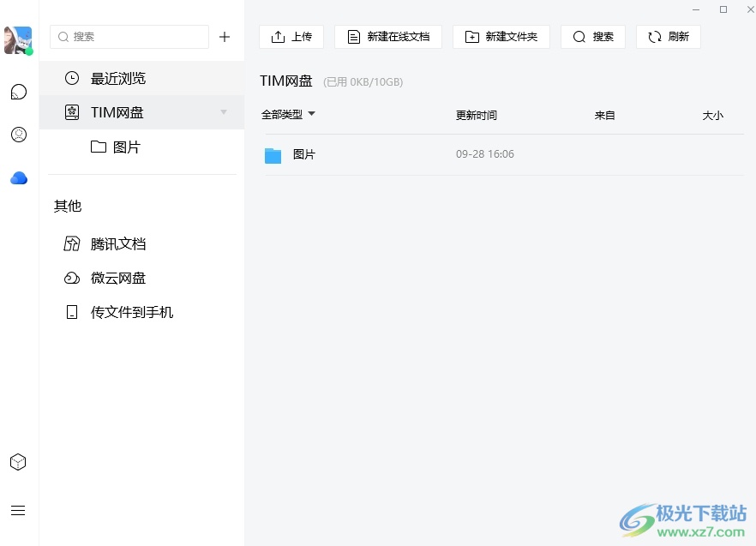756x546 pixels.
Task: Click the user avatar in sidebar
Action: pos(18,40)
